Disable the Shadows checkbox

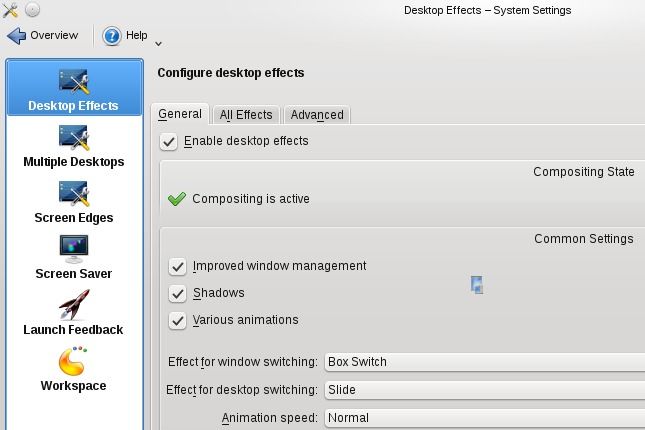178,294
